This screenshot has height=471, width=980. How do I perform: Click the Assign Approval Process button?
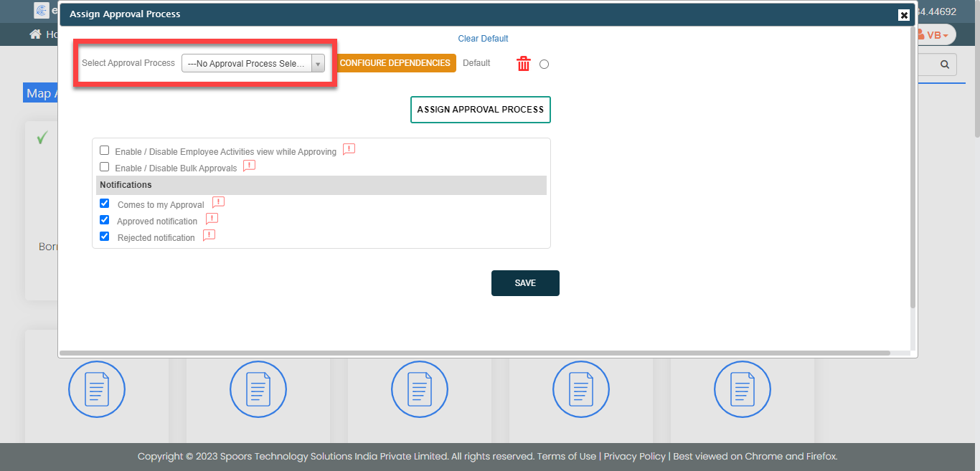(x=480, y=110)
